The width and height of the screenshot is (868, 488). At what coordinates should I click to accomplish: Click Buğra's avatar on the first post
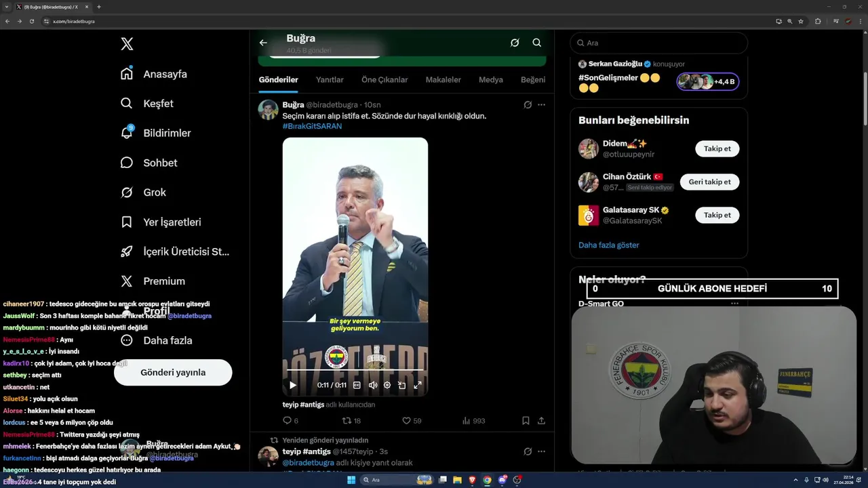[269, 110]
